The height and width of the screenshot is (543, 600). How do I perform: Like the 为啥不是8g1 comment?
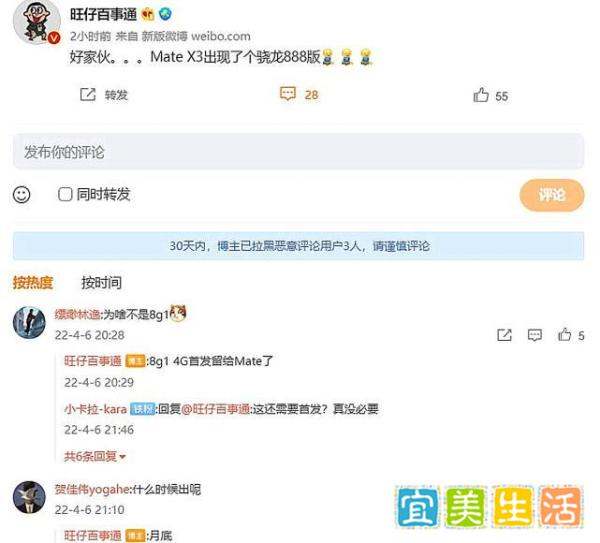(564, 334)
